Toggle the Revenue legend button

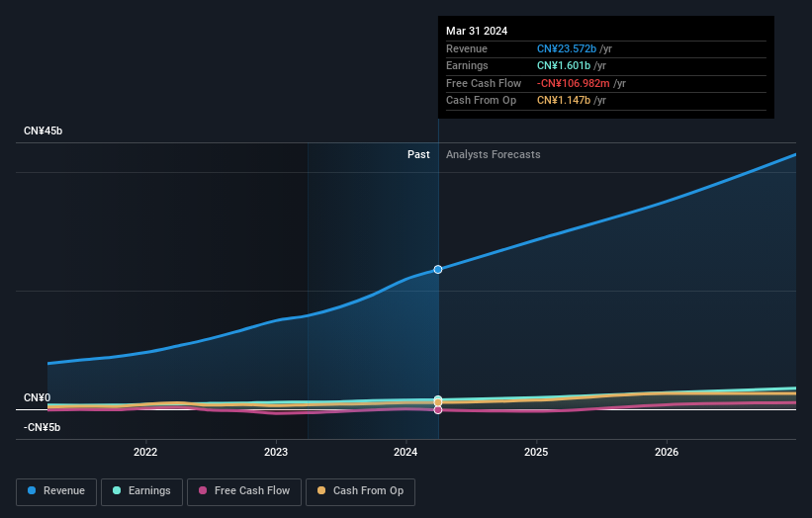tap(56, 491)
